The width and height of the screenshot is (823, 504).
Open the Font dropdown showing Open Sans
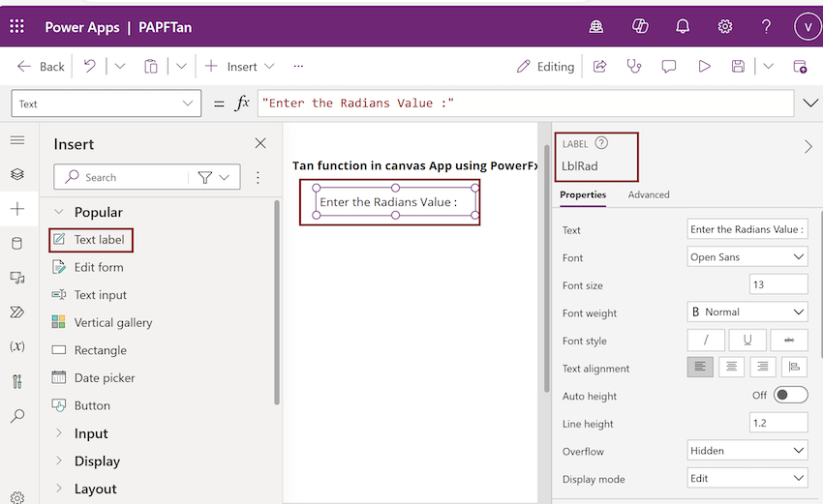tap(747, 257)
